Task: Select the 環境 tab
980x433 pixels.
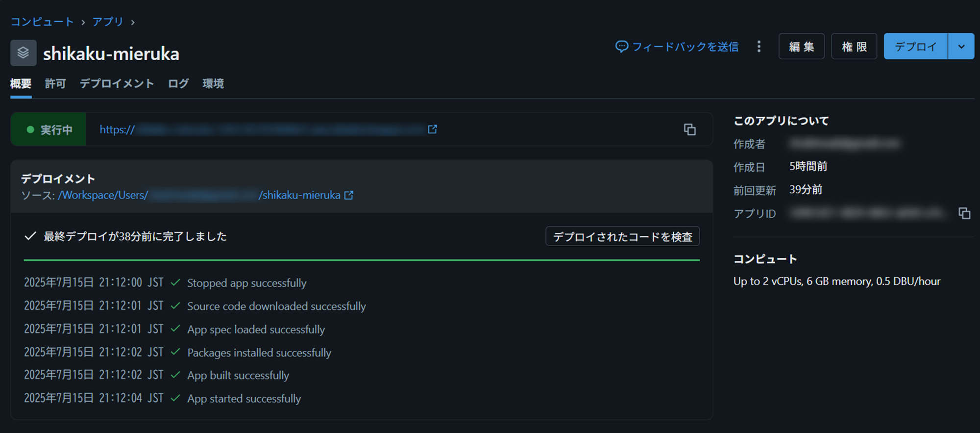Action: (x=213, y=84)
